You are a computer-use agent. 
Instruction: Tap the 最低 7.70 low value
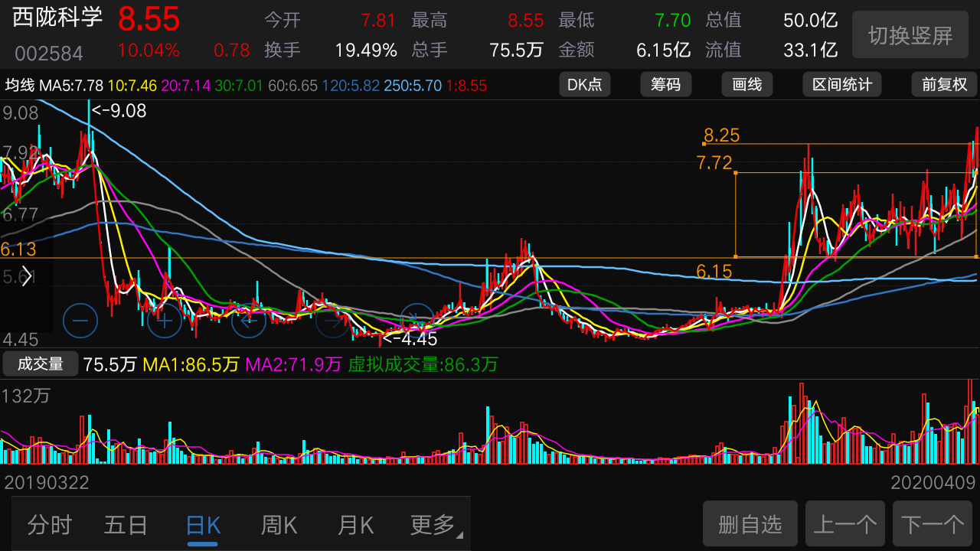point(673,21)
